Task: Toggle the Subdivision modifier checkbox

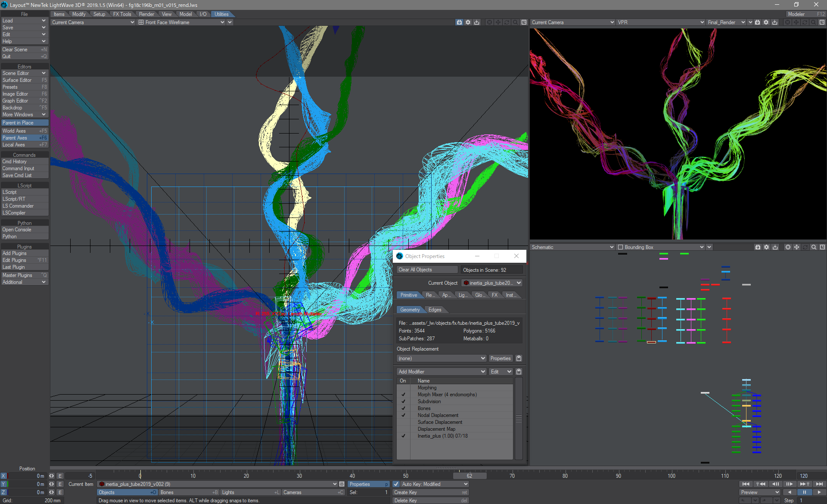Action: (403, 401)
